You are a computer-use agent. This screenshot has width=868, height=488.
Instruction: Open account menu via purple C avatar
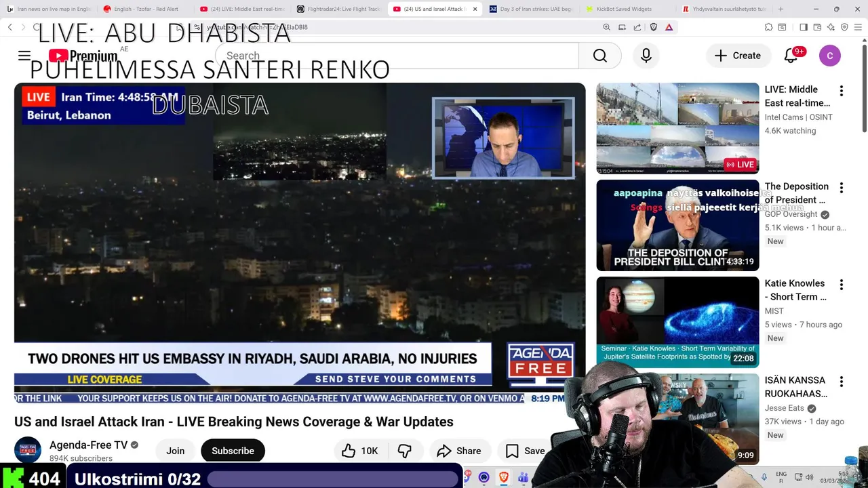coord(830,56)
